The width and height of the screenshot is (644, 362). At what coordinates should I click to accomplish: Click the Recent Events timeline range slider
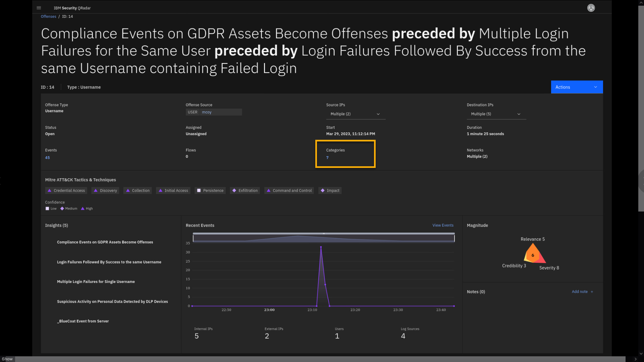coord(324,238)
